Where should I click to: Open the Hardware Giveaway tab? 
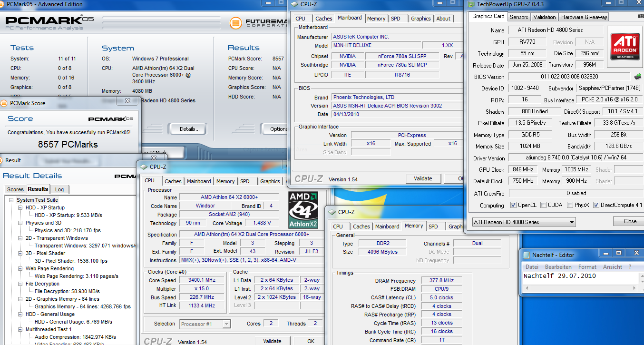coord(584,17)
